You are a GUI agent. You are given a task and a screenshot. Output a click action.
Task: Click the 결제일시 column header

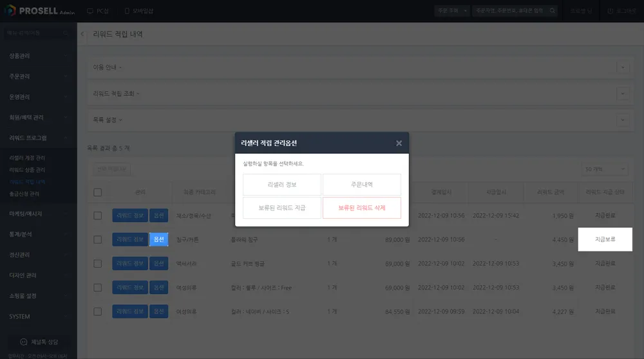coord(441,192)
